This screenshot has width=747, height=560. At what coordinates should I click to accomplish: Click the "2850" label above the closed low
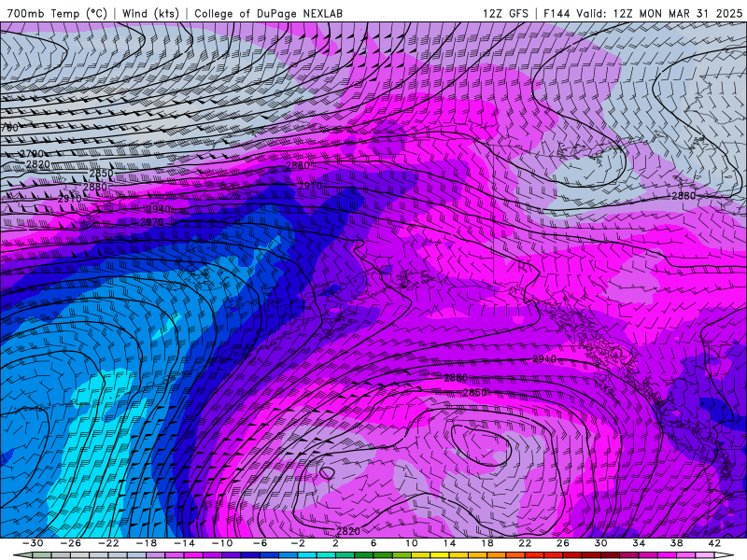tap(475, 392)
